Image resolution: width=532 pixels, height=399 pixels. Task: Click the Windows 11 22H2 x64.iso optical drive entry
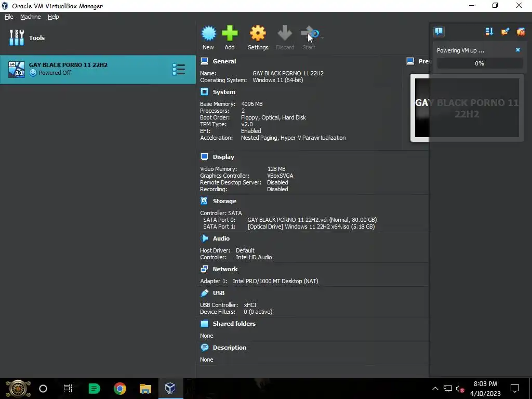click(311, 227)
